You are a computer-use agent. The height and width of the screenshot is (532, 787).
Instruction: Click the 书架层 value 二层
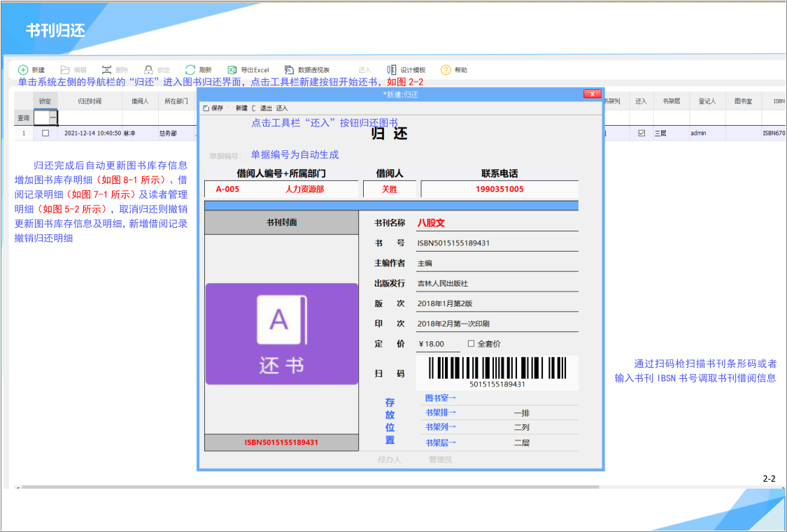tap(522, 443)
